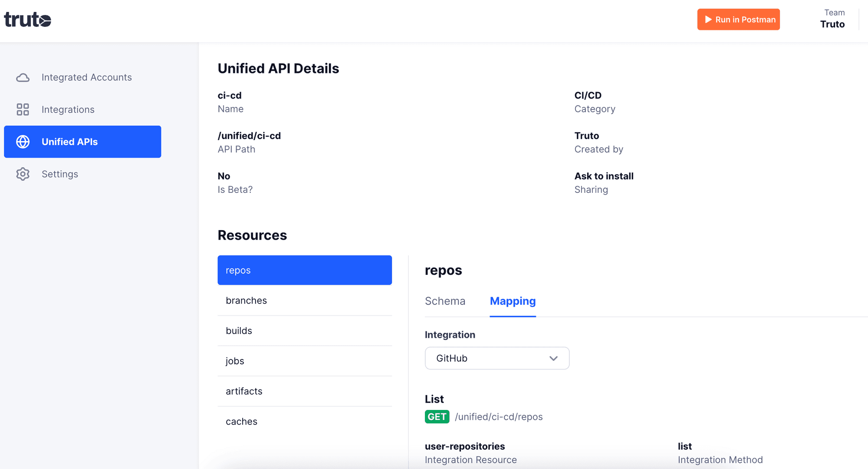Viewport: 868px width, 469px height.
Task: Open the Mapping tab
Action: [x=513, y=301]
